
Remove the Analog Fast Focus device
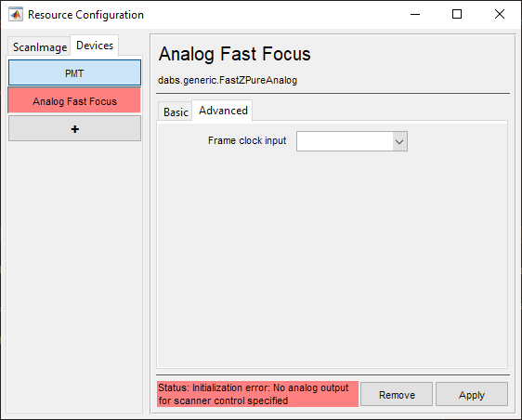coord(397,395)
